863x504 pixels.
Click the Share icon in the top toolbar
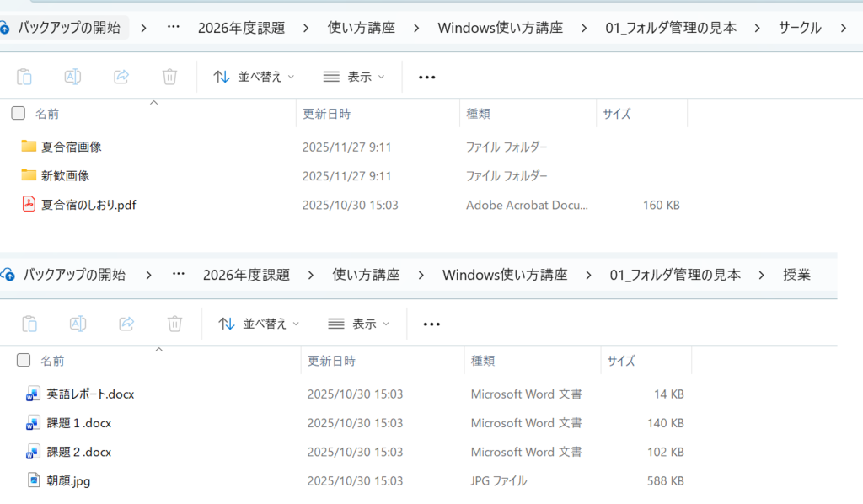click(121, 77)
